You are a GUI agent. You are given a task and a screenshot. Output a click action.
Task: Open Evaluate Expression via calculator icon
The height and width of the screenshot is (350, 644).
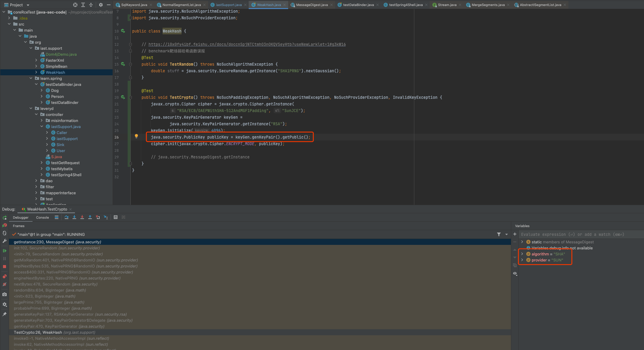click(116, 217)
